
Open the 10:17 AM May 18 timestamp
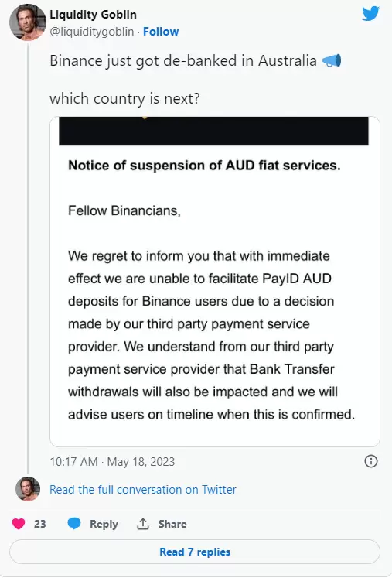coord(112,461)
